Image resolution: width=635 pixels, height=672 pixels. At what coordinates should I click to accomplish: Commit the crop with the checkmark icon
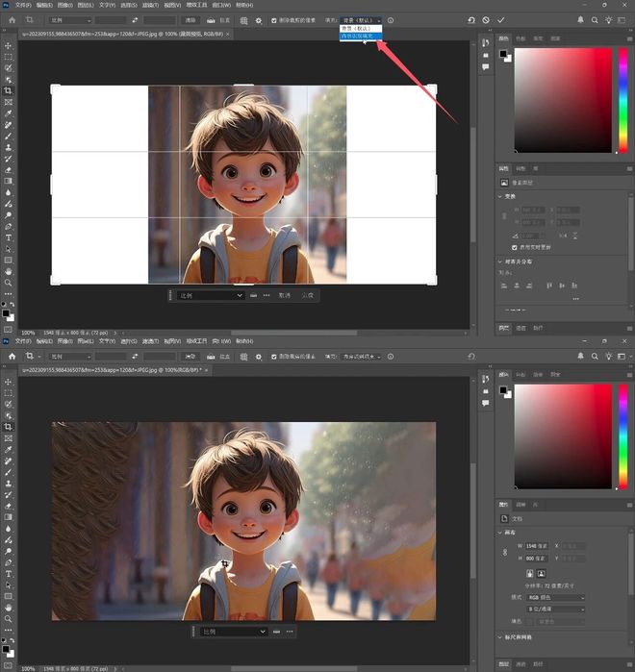coord(501,20)
